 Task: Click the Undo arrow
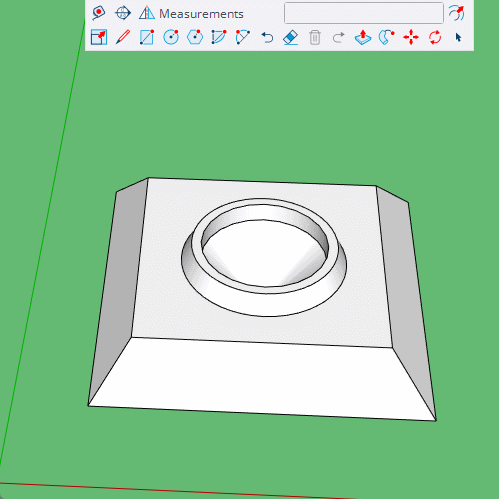(267, 37)
